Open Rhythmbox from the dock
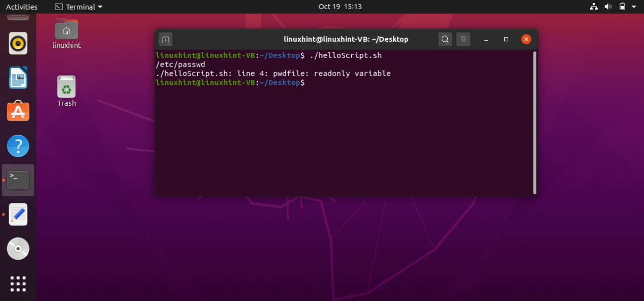 click(x=18, y=44)
